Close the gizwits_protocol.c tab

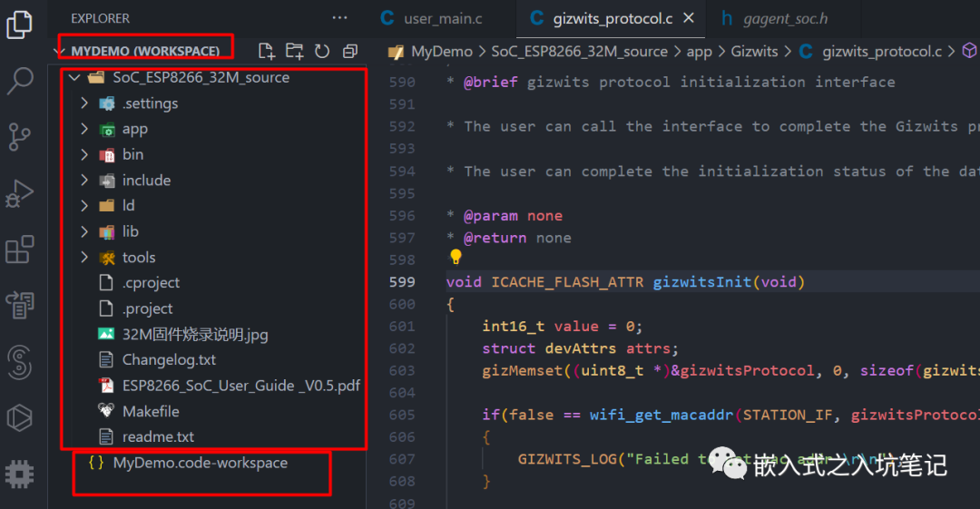point(689,18)
